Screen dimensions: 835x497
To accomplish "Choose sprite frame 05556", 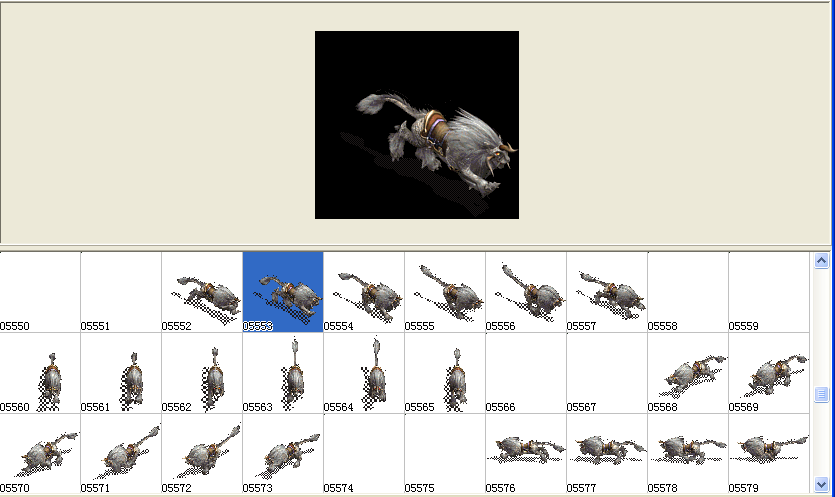I will (526, 292).
